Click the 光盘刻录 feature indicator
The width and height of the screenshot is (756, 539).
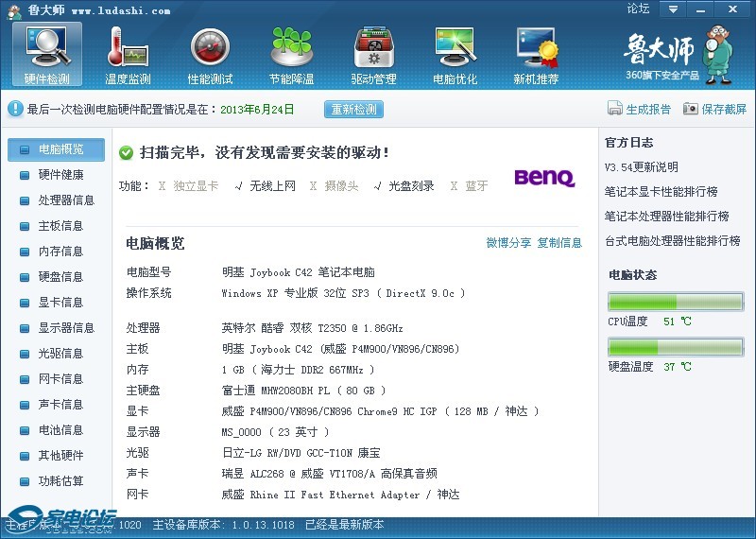pyautogui.click(x=404, y=185)
